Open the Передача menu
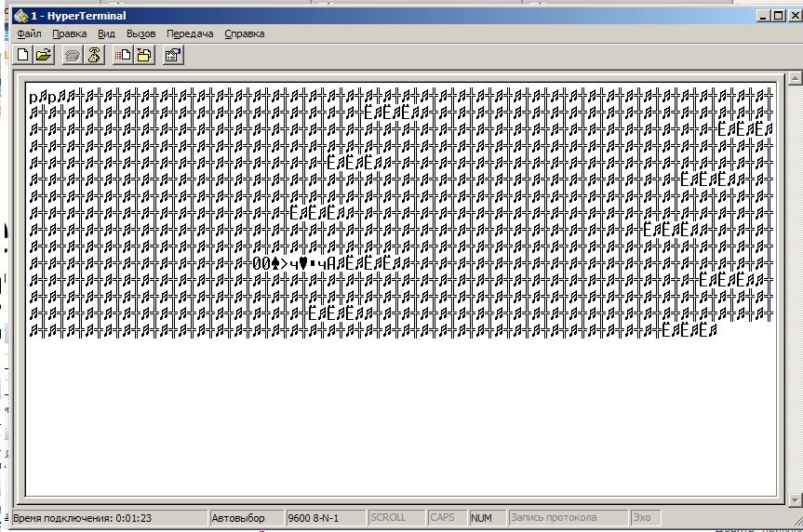 click(190, 33)
